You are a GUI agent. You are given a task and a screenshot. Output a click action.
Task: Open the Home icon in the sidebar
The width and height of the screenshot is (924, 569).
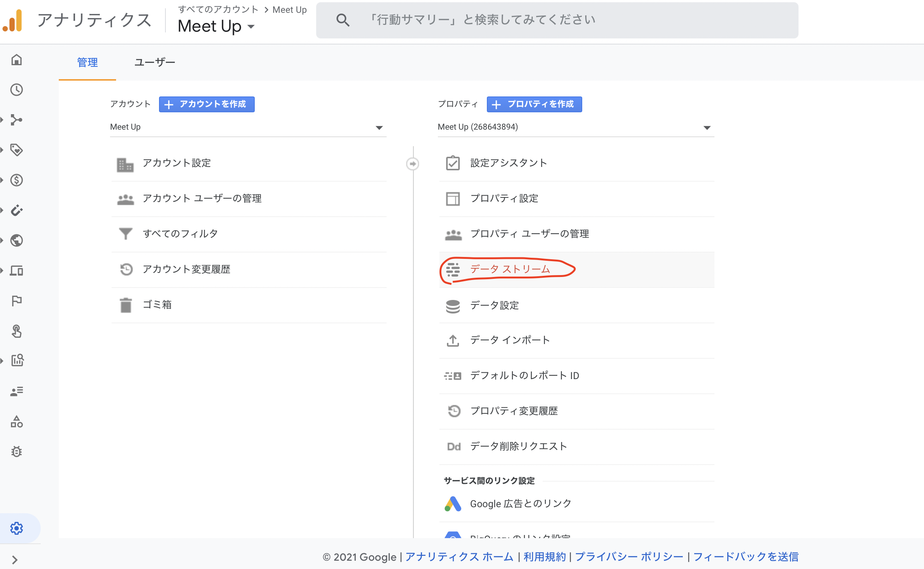tap(17, 60)
